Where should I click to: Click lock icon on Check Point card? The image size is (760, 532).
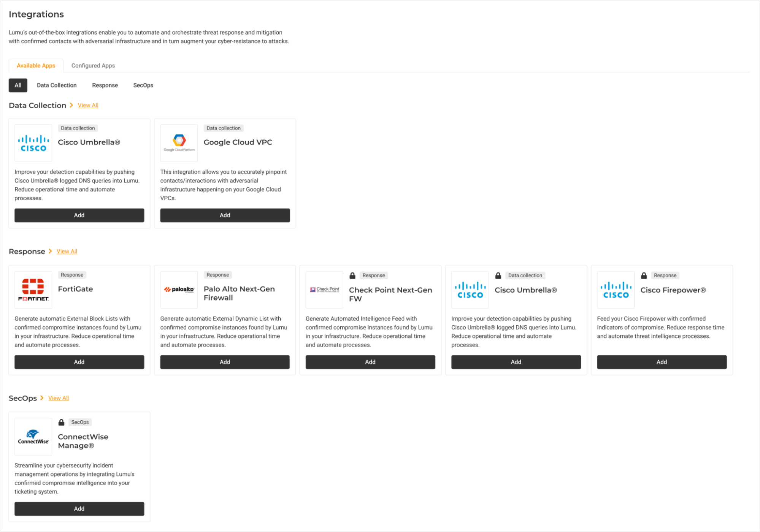352,275
